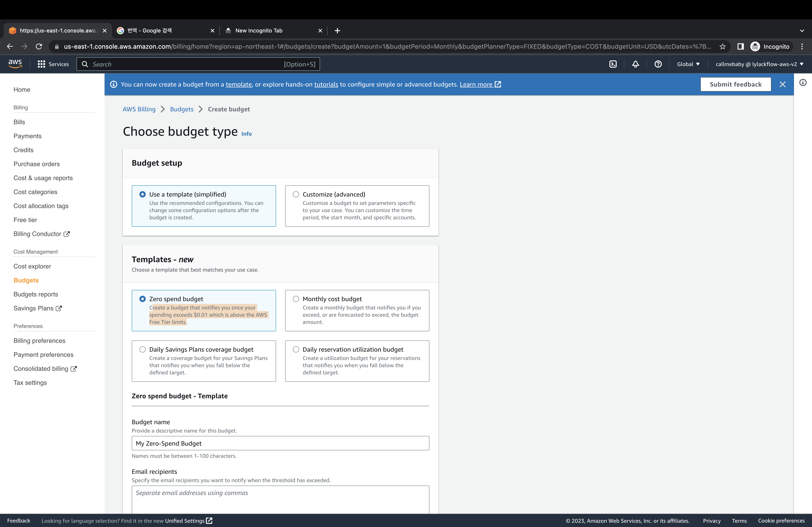Open Cookie preferences in footer

781,520
